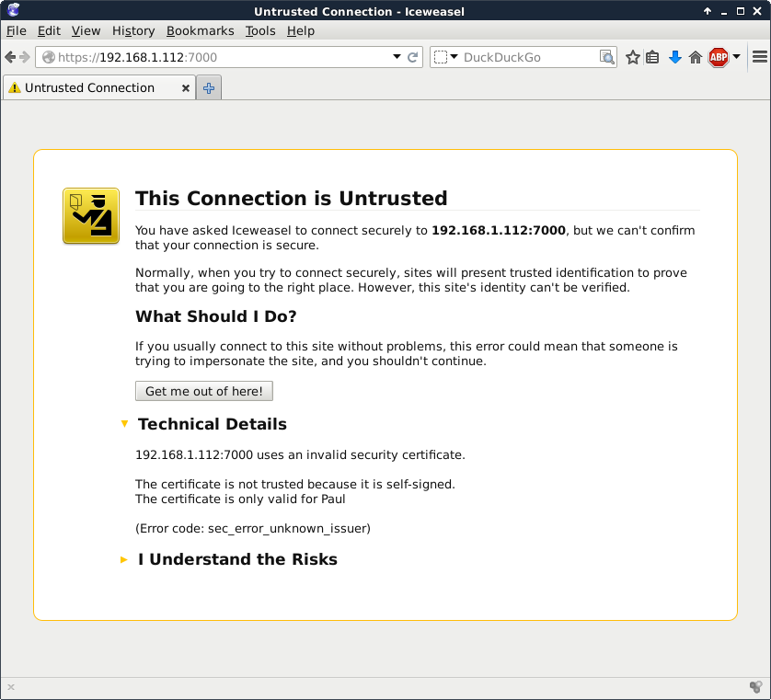Screen dimensions: 771x700
Task: Click the 'What Should I Do?' heading
Action: click(x=216, y=316)
